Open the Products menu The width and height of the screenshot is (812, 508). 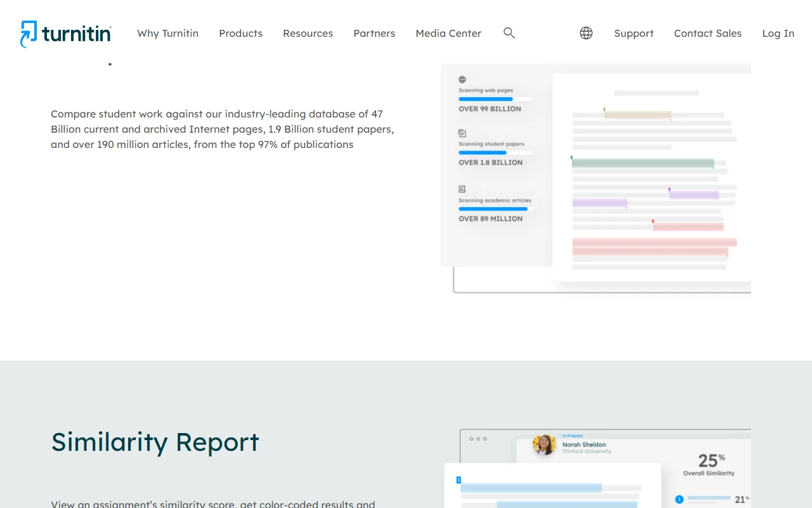point(240,34)
